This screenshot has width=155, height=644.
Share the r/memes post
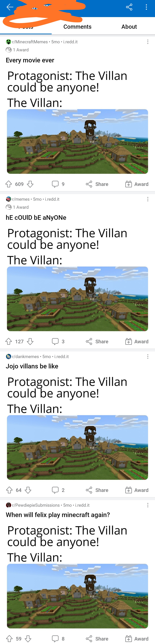click(x=97, y=341)
